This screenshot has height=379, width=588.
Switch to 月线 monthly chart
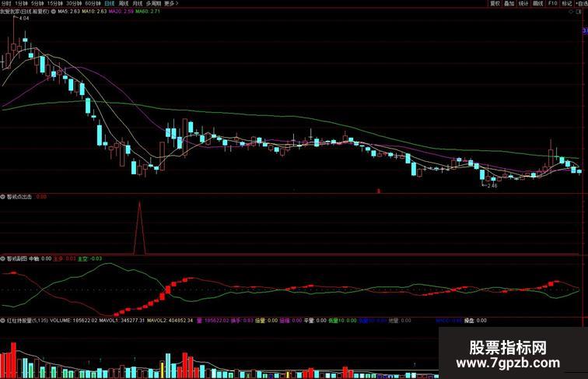[138, 3]
